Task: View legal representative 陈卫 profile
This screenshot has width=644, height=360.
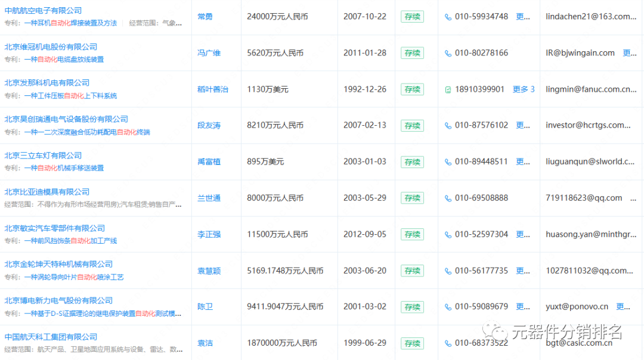Action: tap(205, 306)
